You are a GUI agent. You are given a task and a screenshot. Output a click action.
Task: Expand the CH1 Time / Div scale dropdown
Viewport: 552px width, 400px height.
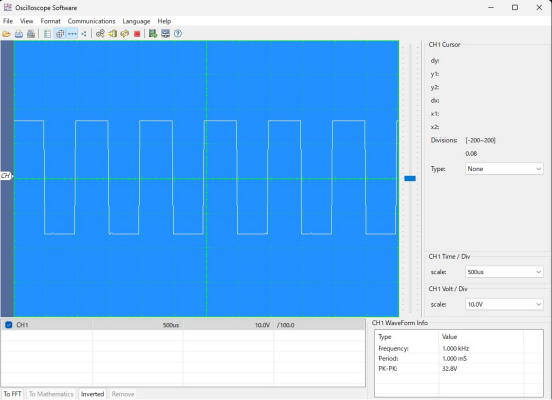(504, 272)
